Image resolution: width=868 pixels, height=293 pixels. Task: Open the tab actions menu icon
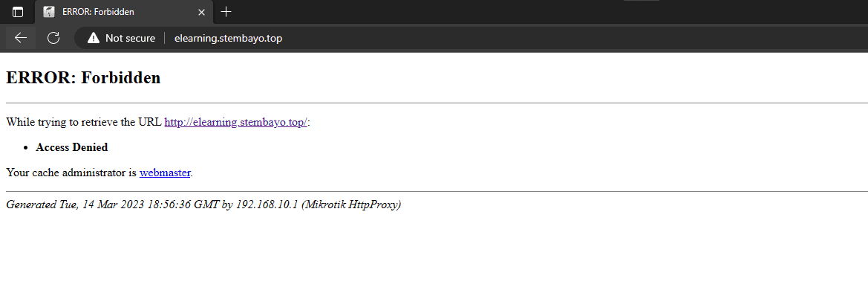coord(18,12)
